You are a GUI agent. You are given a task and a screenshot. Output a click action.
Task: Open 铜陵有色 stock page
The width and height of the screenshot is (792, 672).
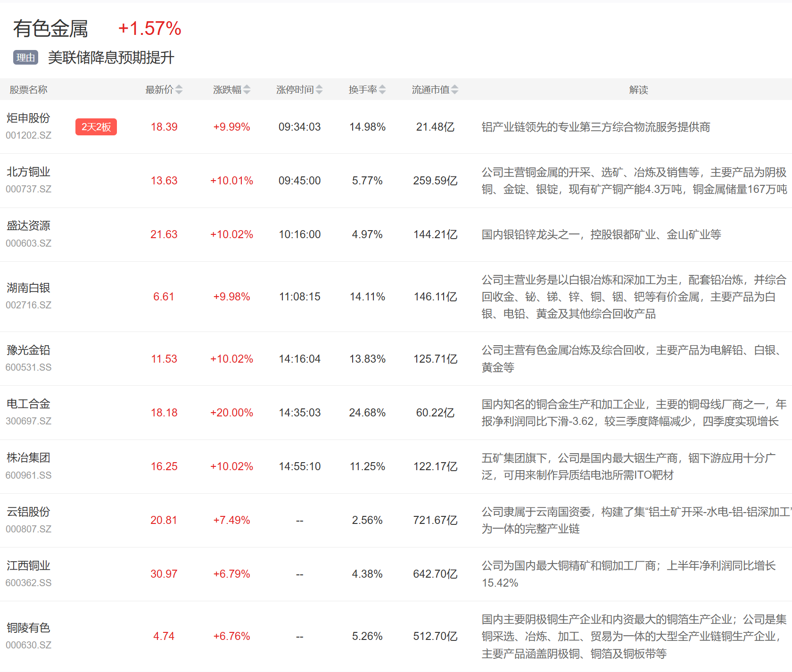click(x=28, y=628)
